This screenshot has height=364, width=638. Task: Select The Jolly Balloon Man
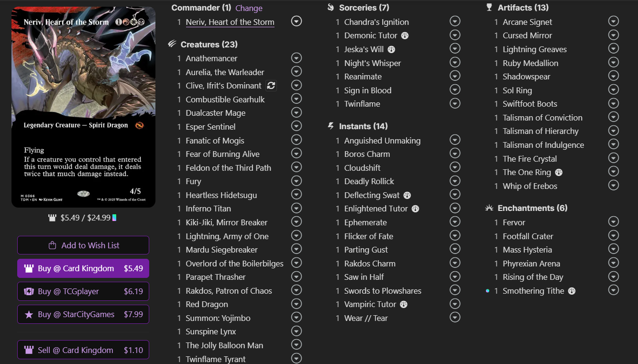[x=224, y=345]
